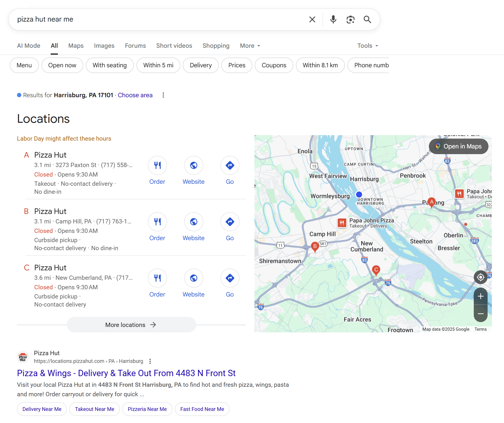The image size is (504, 423).
Task: Open map Terms link
Action: [x=480, y=329]
